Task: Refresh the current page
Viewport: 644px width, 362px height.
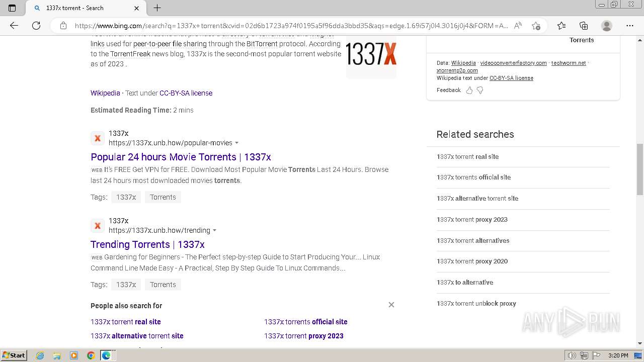Action: click(36, 26)
